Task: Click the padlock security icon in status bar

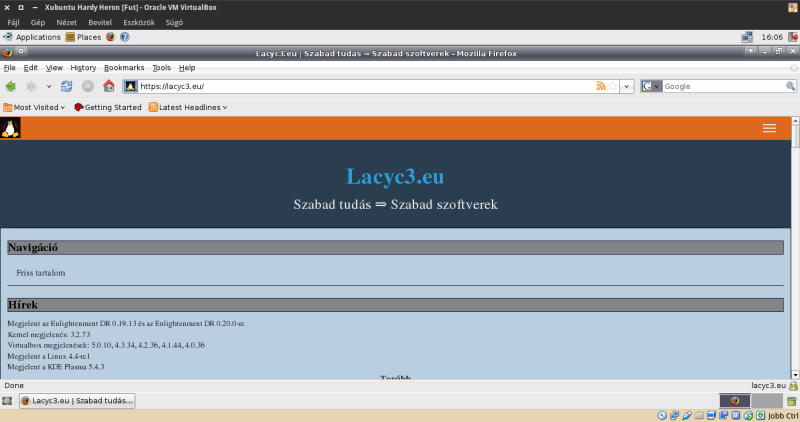Action: click(793, 386)
